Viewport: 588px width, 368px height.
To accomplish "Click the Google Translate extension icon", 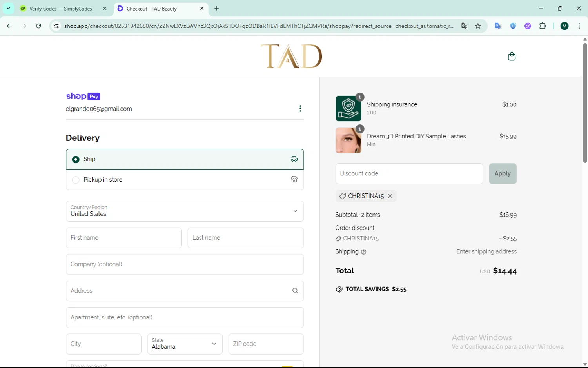I will coord(498,26).
